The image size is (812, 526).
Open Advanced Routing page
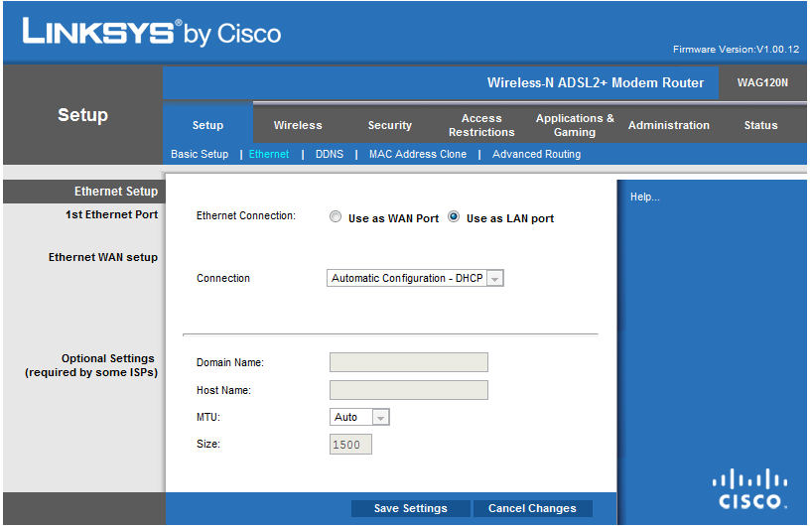click(537, 155)
